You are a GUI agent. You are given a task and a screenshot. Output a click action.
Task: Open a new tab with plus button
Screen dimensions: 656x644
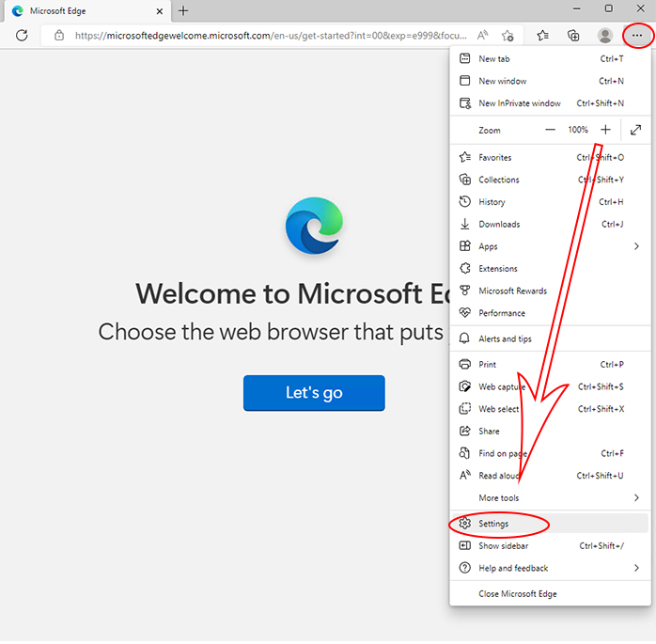coord(183,11)
